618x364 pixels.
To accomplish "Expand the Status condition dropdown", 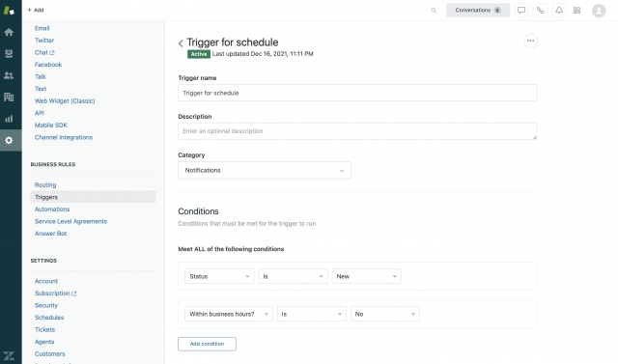I will pos(219,276).
